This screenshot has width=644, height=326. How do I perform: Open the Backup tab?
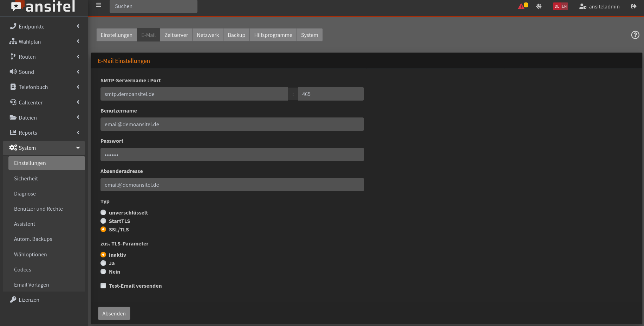pyautogui.click(x=236, y=35)
